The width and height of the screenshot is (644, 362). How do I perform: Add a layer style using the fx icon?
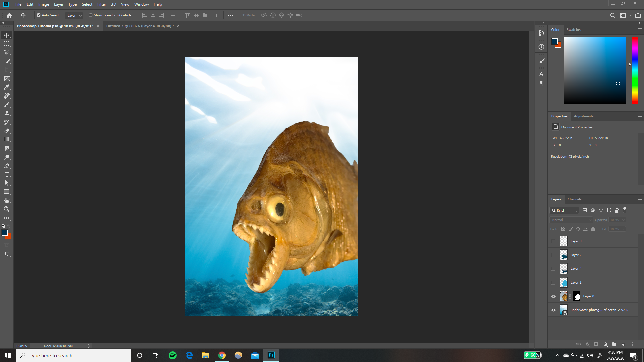(587, 344)
